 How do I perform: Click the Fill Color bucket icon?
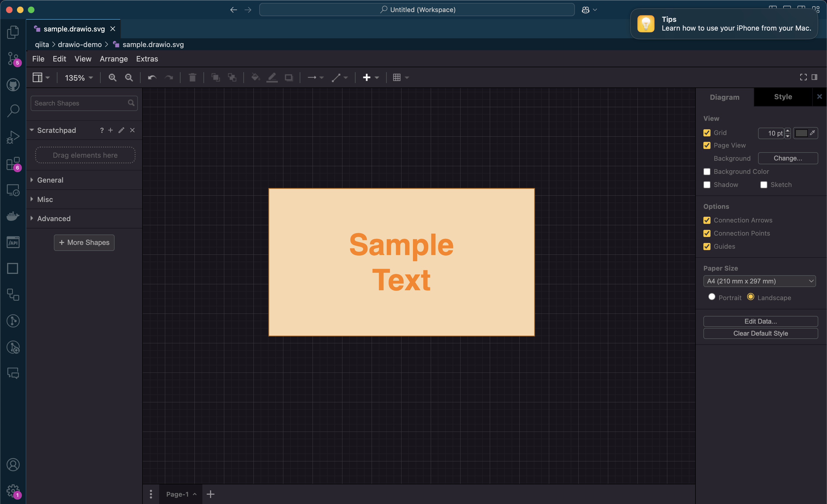[x=255, y=77]
